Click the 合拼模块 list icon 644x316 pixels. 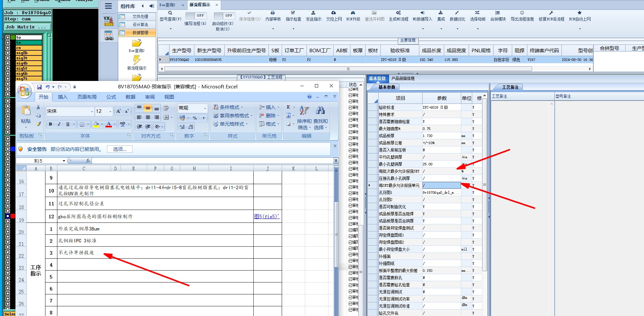pos(498,13)
